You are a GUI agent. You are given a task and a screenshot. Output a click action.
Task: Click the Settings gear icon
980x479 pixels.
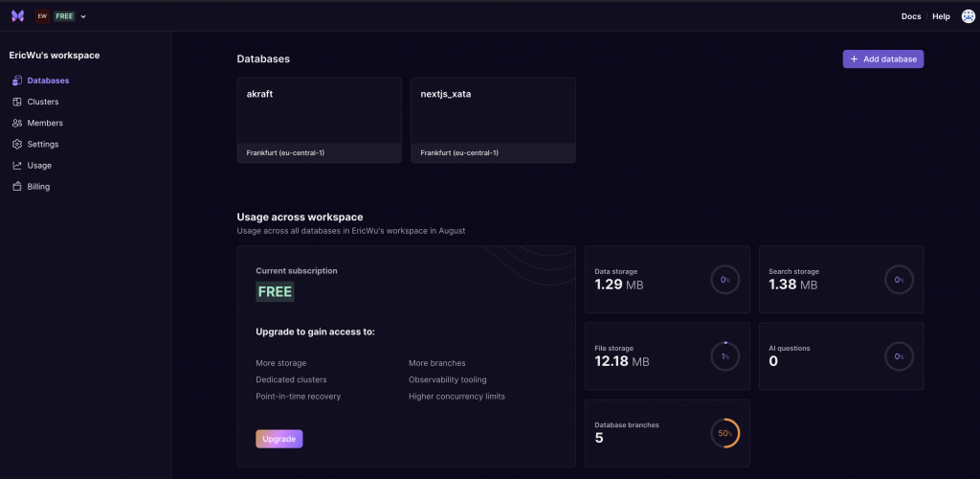click(17, 144)
